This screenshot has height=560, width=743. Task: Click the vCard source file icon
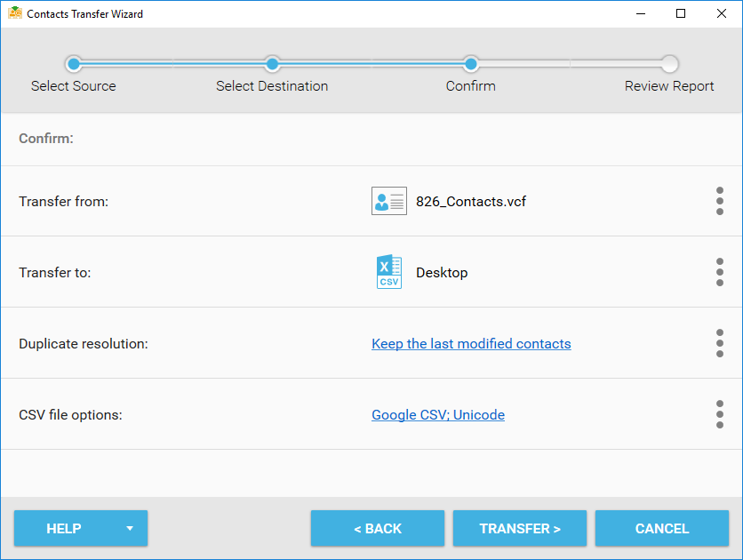coord(388,201)
